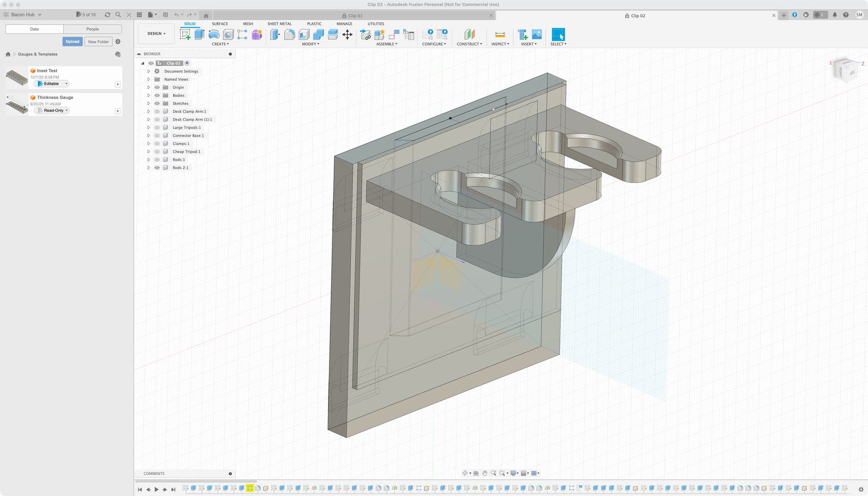868x496 pixels.
Task: Open the Measure tool under Inspect
Action: tap(500, 35)
